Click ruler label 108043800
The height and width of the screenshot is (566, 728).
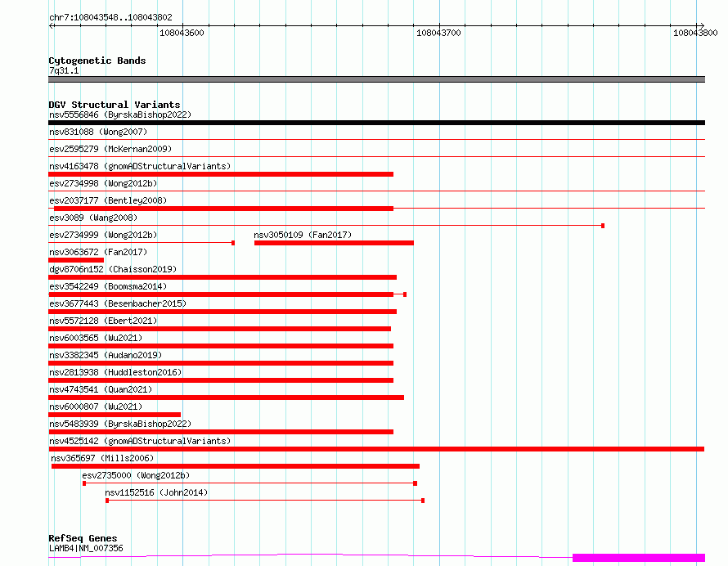point(695,33)
